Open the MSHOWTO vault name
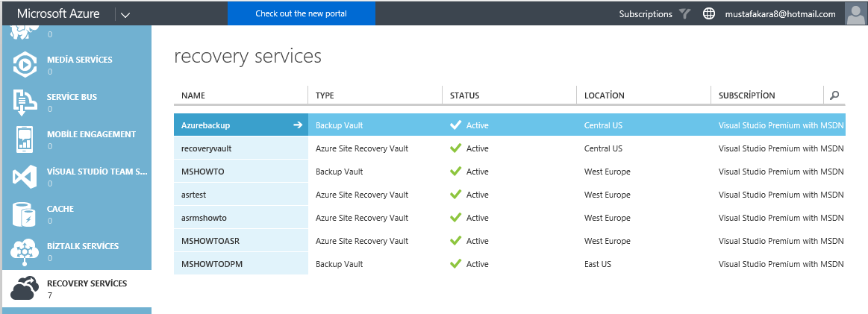Screen dimensions: 868x314 tap(202, 172)
